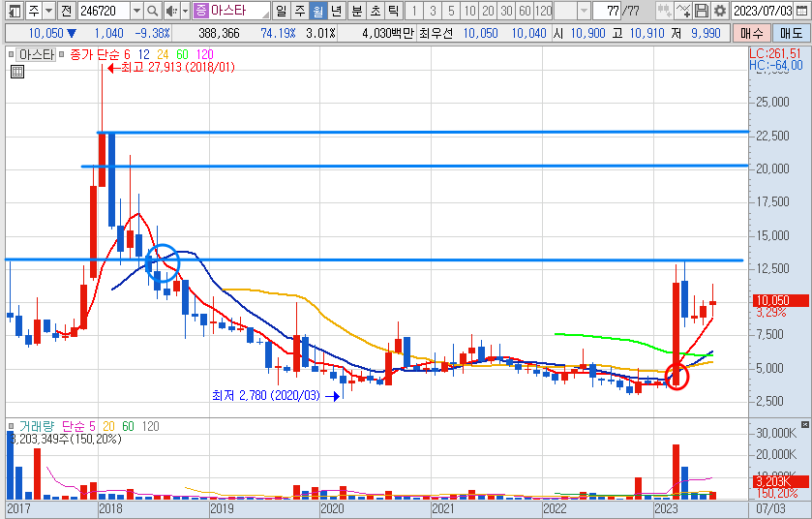This screenshot has height=519, width=812.
Task: Click the 388,366 volume value
Action: tap(219, 34)
